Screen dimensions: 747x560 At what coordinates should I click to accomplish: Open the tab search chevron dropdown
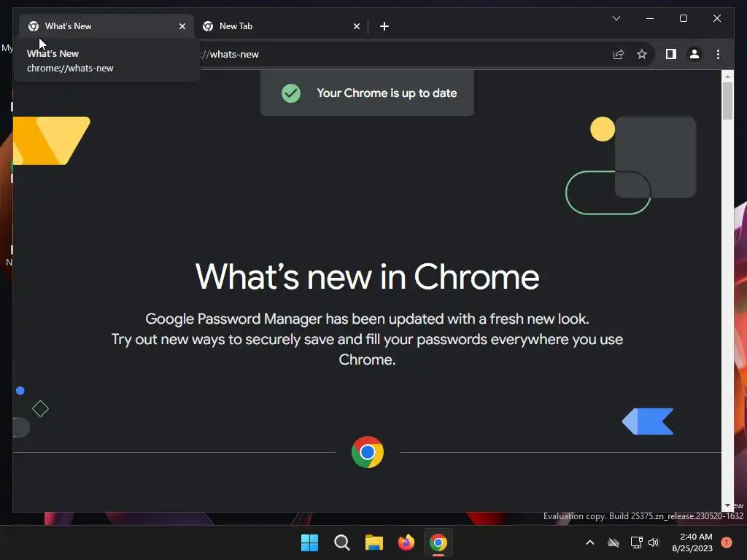(616, 18)
